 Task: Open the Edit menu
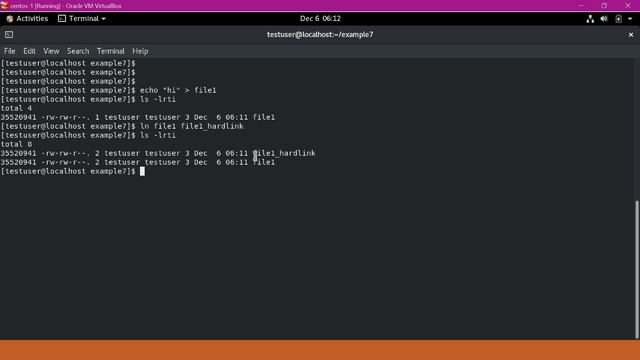(29, 51)
